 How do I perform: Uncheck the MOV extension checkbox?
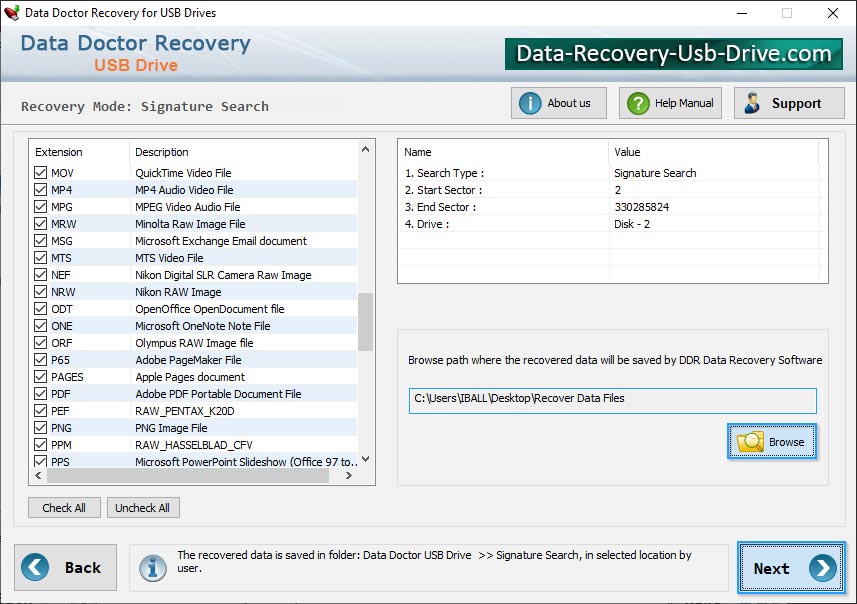point(40,173)
